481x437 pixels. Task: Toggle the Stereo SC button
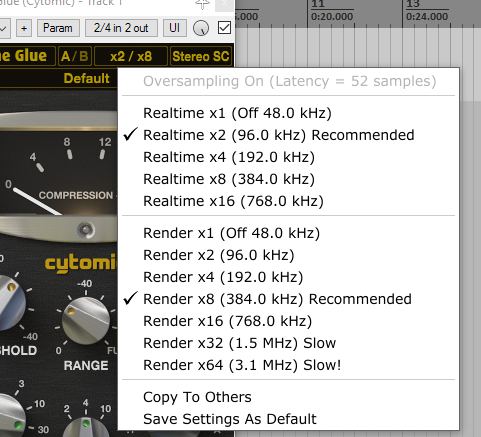(x=201, y=56)
